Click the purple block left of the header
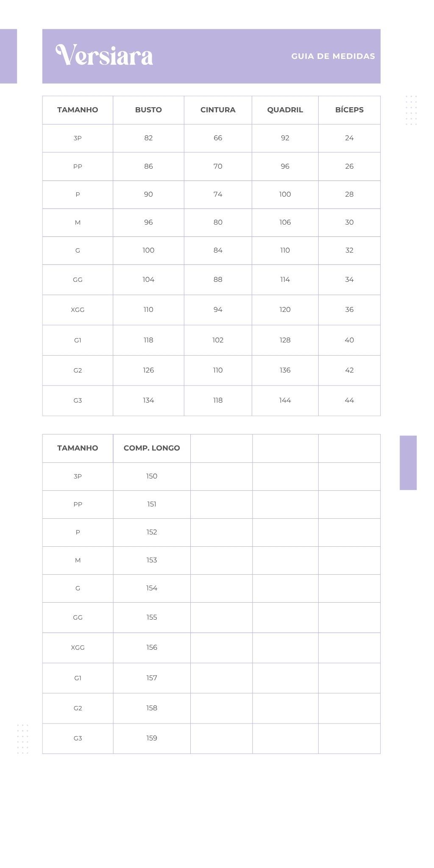The width and height of the screenshot is (434, 868). 8,56
